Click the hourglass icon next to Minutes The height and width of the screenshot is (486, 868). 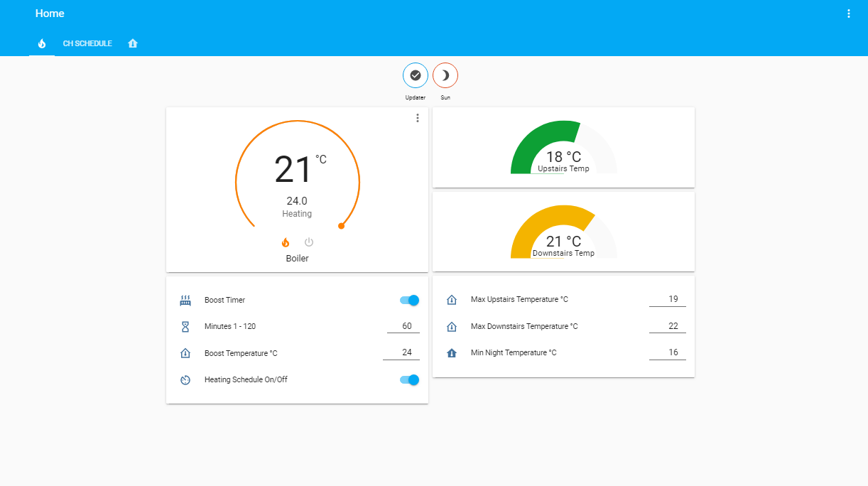coord(185,326)
